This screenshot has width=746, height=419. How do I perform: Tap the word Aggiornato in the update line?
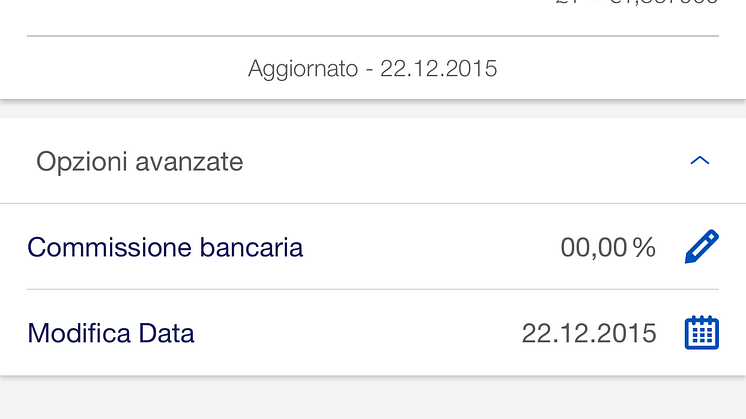302,69
